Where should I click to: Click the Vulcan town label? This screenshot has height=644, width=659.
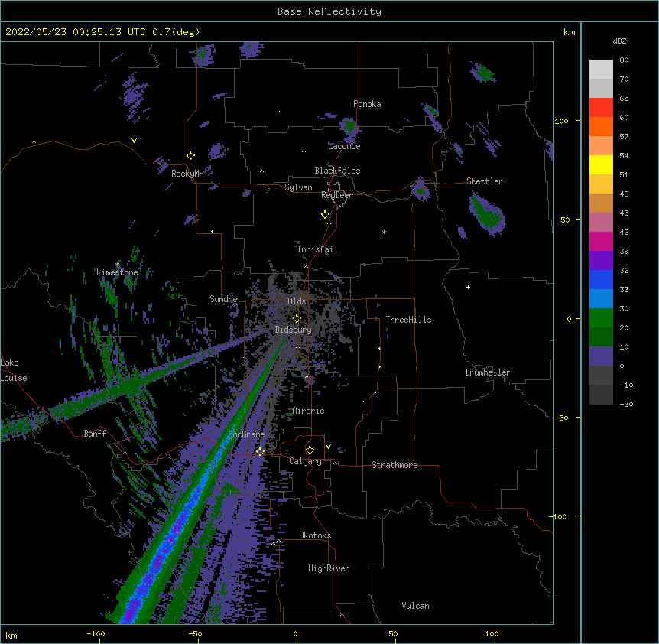pyautogui.click(x=415, y=606)
